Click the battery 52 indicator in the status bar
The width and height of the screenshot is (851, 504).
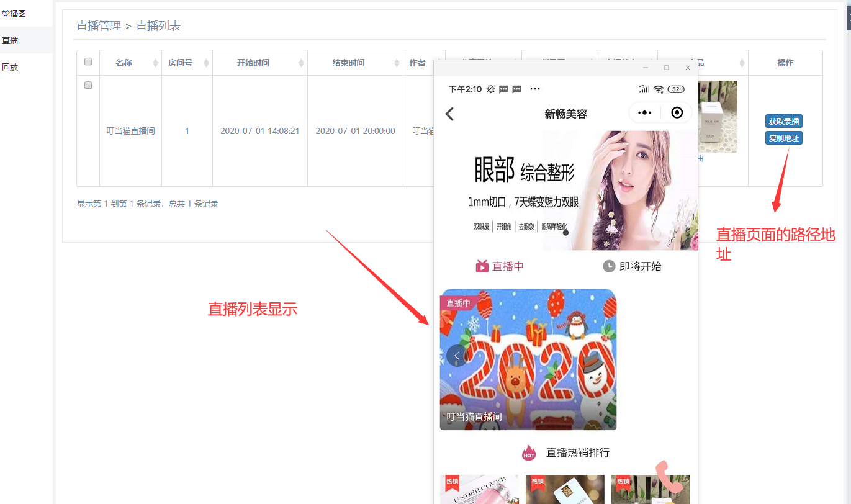tap(676, 89)
